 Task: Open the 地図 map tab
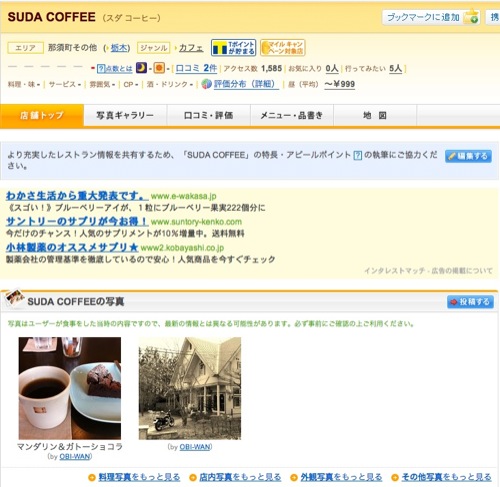[375, 115]
